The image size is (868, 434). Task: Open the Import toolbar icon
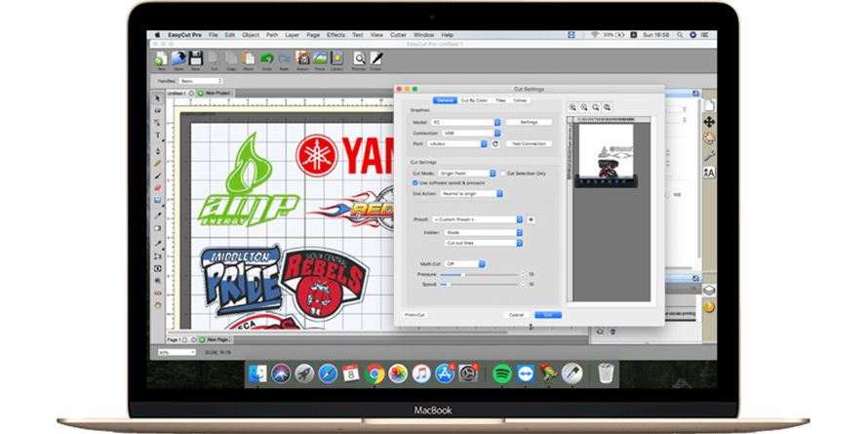(301, 59)
